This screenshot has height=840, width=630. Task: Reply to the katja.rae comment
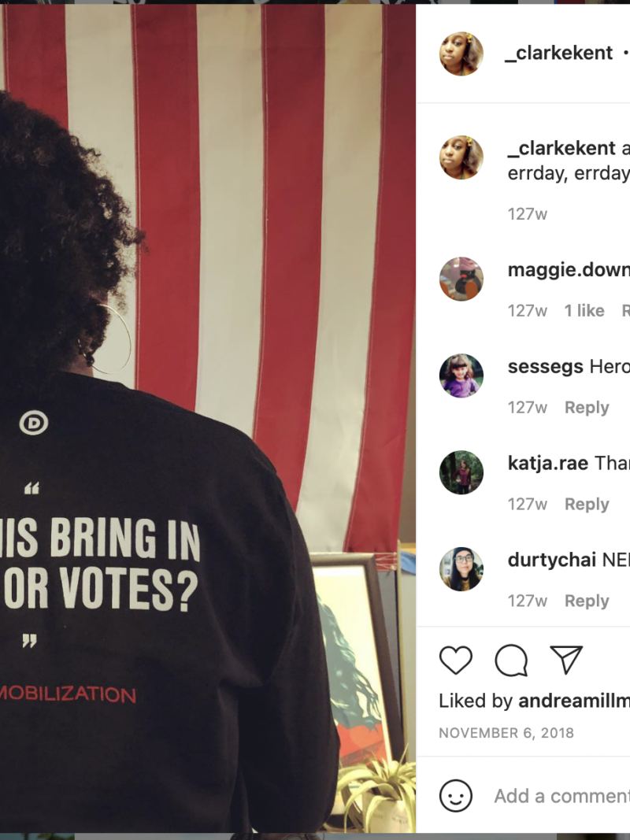(587, 504)
